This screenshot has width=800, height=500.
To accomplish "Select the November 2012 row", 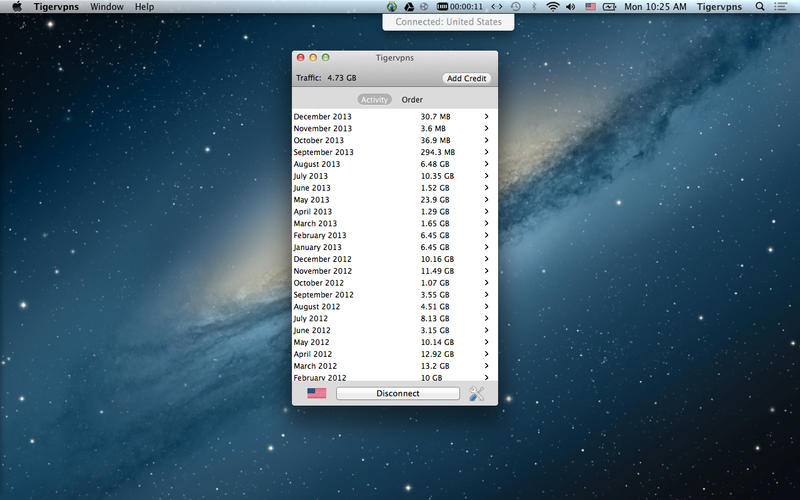I will click(x=394, y=270).
